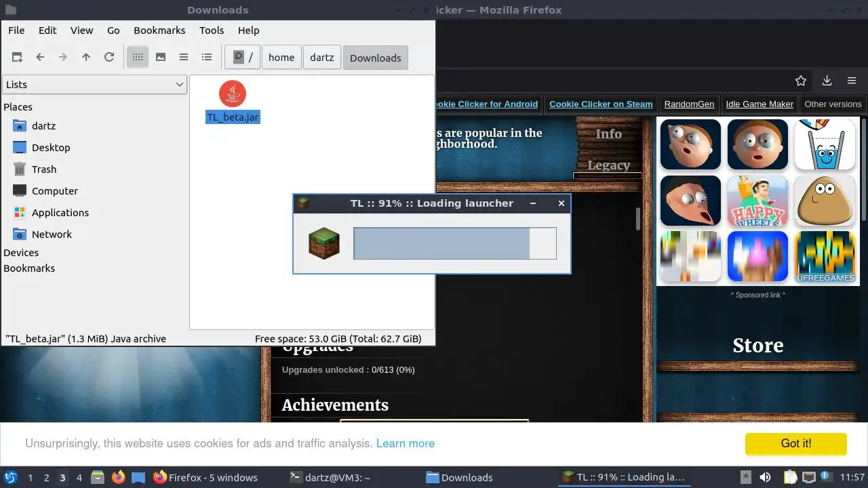Click the root '/' path button
This screenshot has height=488, width=868.
(x=242, y=58)
